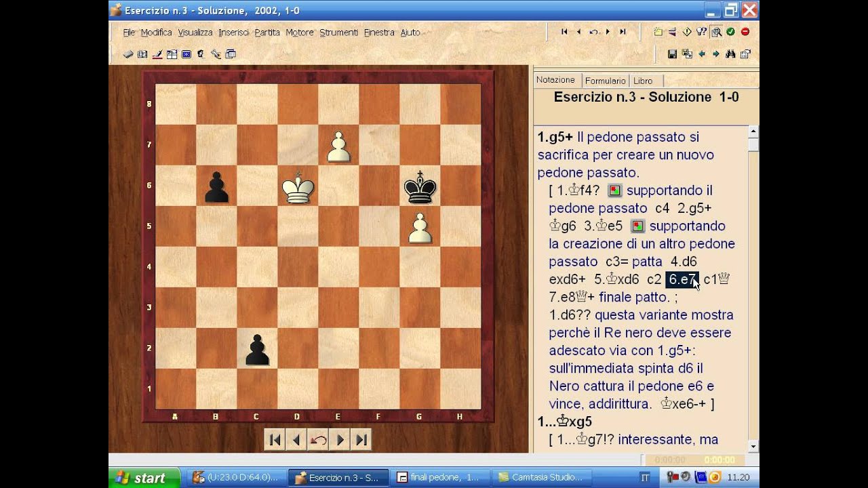Click the top toolbar go-to-end button
Image resolution: width=868 pixels, height=488 pixels.
623,32
